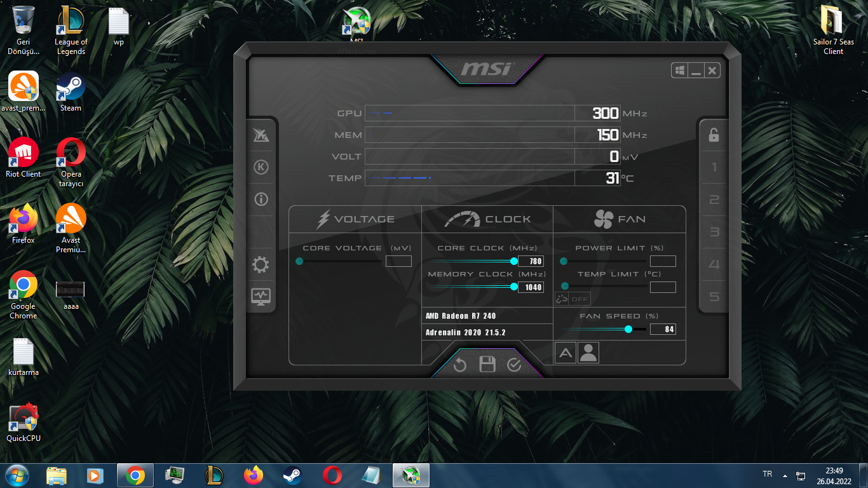Minimize the MSI Afterburner window
The height and width of the screenshot is (488, 868).
tap(696, 71)
